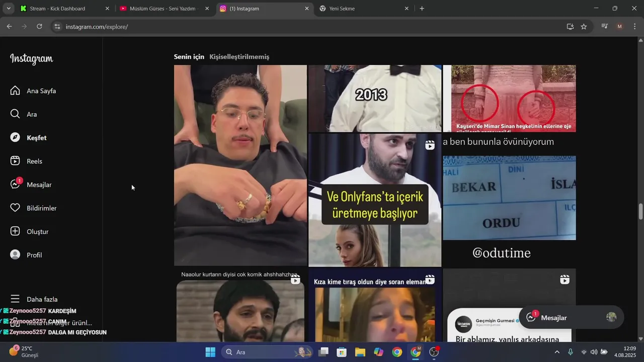
Task: Open floating Mesajlar button
Action: 571,318
